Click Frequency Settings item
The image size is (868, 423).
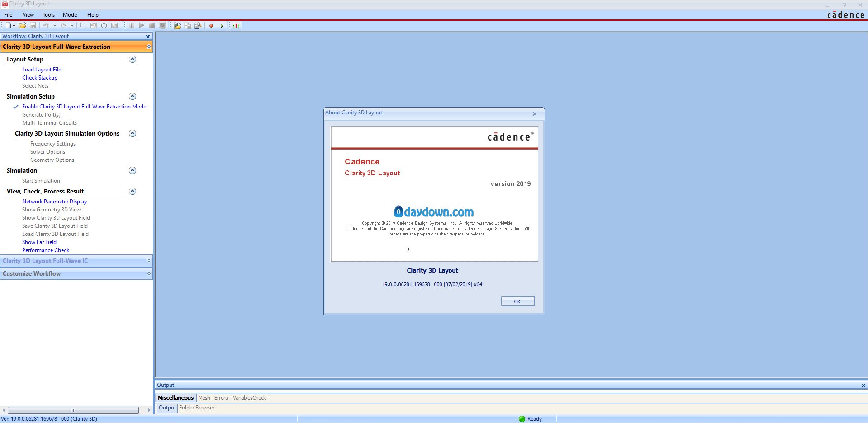point(53,144)
